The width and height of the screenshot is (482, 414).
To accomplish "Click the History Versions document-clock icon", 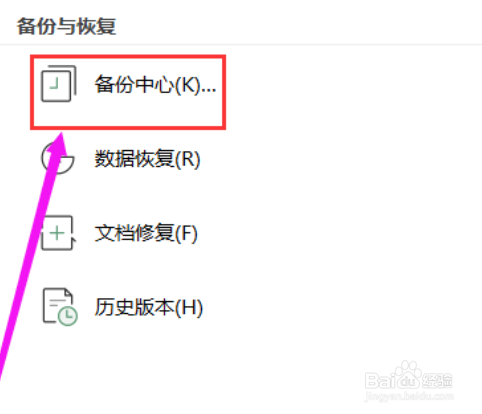I will (x=60, y=307).
